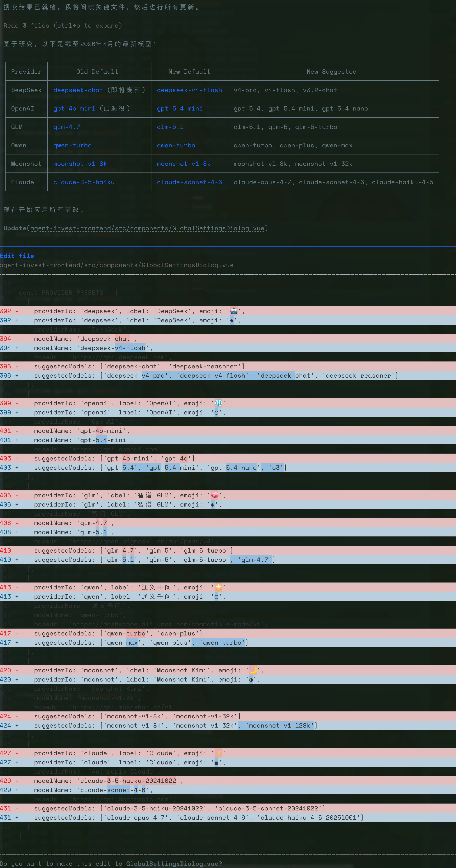Click removed line 429 modelName 'claude-3-5-haiku-20241022'
This screenshot has height=868, width=456.
tap(228, 780)
